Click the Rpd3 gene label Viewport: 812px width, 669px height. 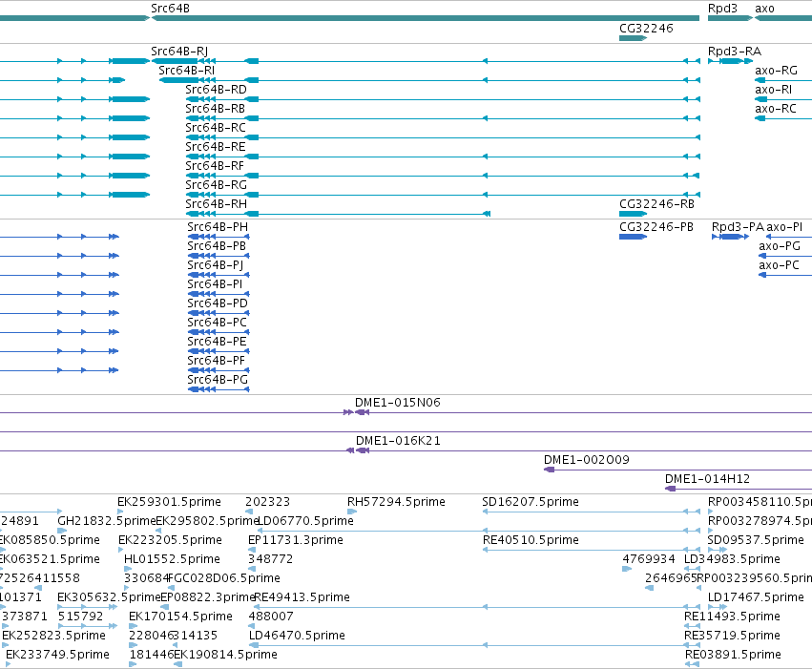click(x=722, y=9)
